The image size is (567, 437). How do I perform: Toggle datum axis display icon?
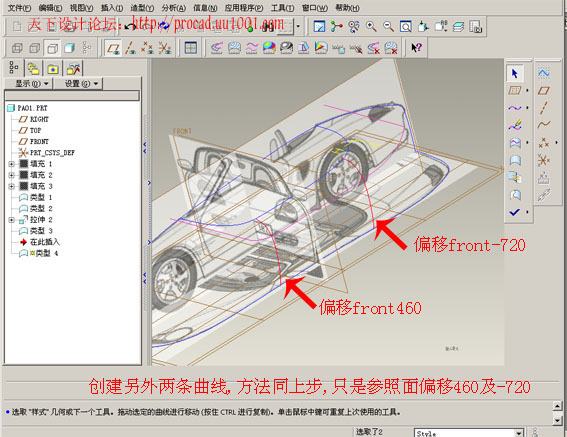click(x=130, y=48)
